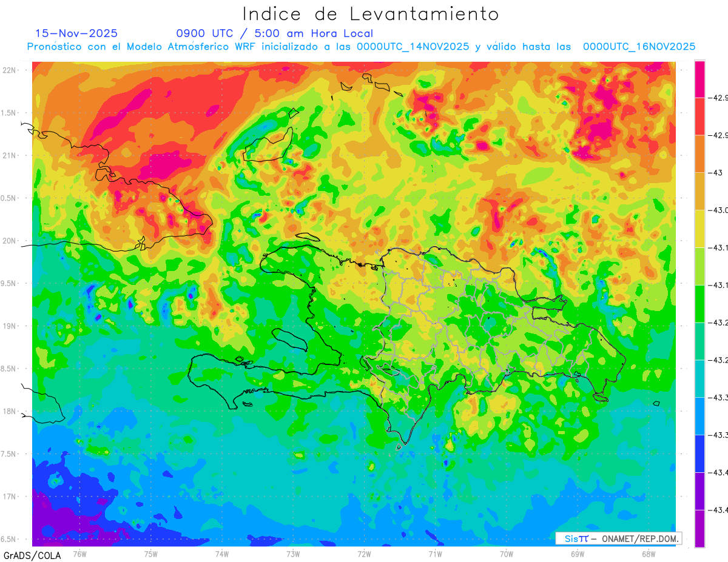
Task: Click the '68W' longitude label
Action: tap(648, 554)
